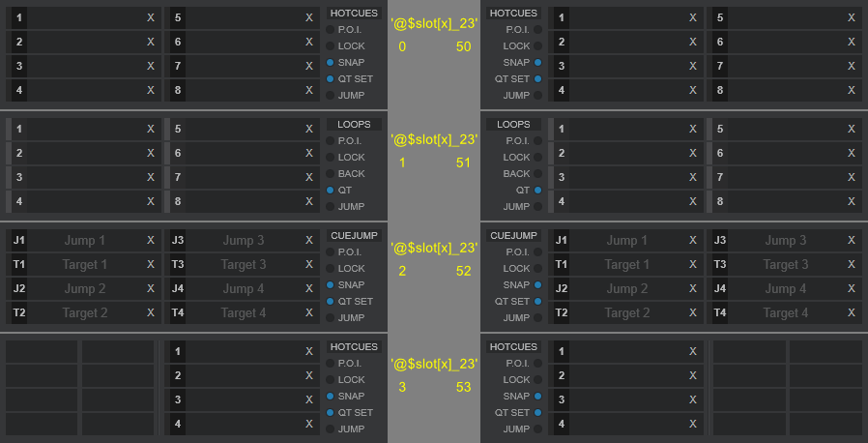Open the top-left HOTCUES header selector
The height and width of the screenshot is (443, 868).
coord(354,14)
